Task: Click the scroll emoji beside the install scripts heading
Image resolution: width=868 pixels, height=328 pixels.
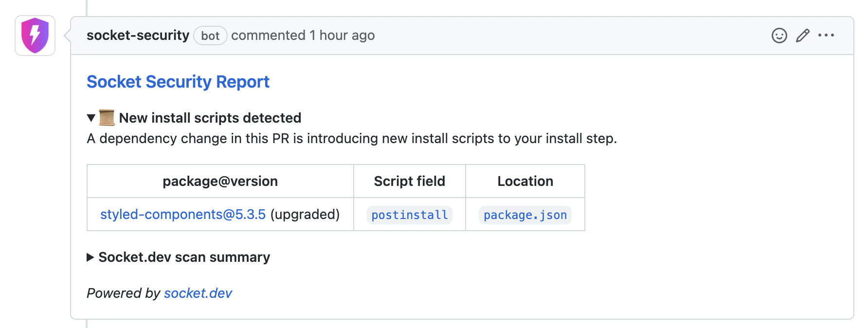Action: pos(107,118)
